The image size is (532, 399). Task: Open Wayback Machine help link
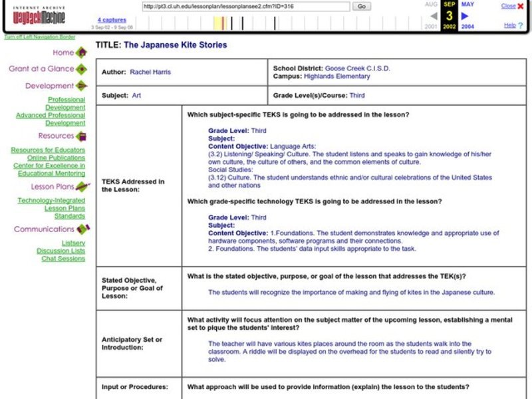509,25
